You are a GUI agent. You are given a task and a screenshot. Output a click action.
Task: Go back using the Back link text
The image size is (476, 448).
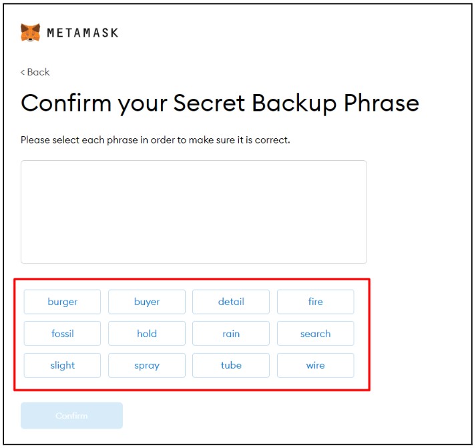[39, 72]
